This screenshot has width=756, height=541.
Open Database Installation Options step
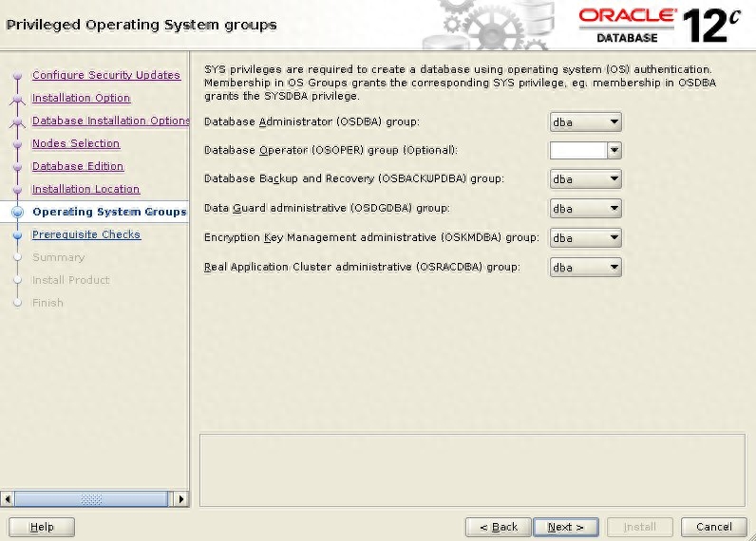tap(110, 121)
